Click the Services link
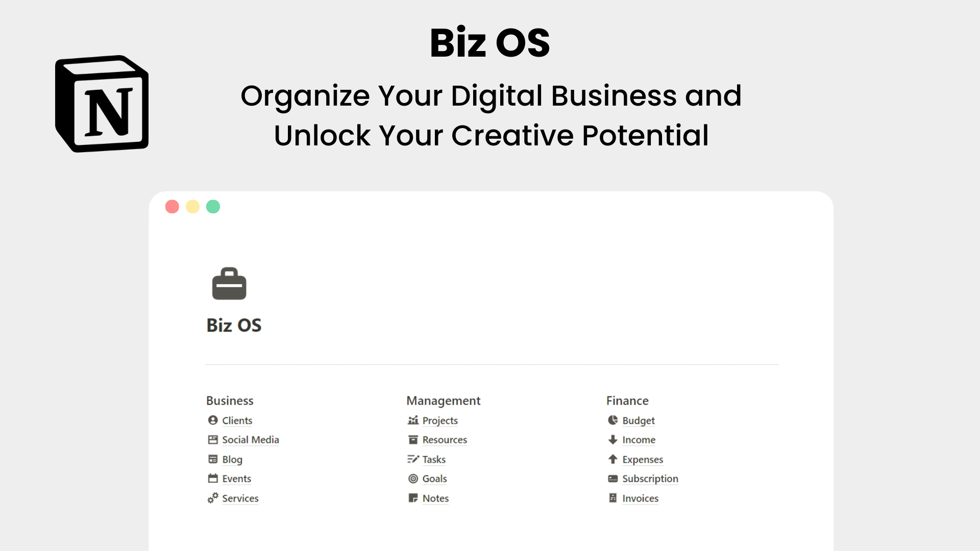The image size is (980, 551). 239,498
